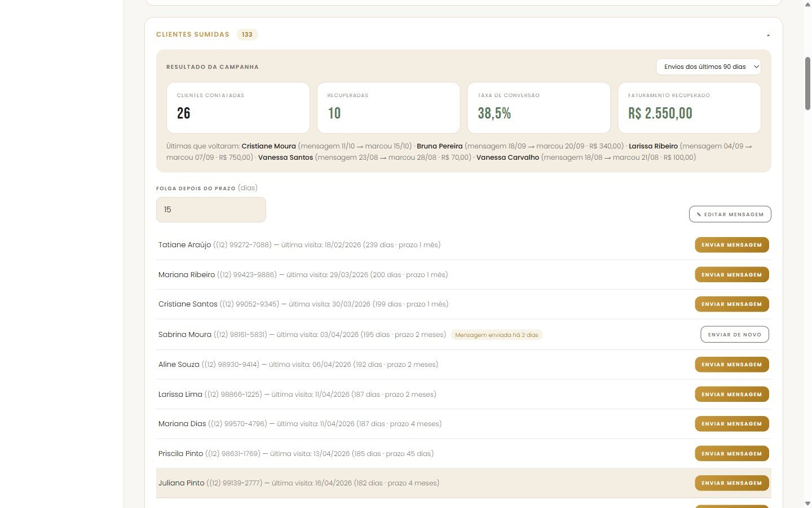812x508 pixels.
Task: Open the 'Envios dos últimos 90 dias' dropdown
Action: coord(708,67)
